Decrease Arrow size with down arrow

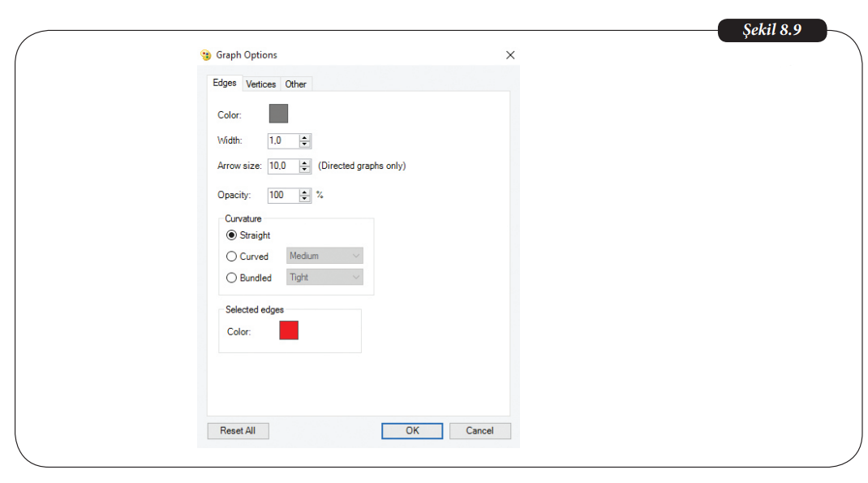305,170
